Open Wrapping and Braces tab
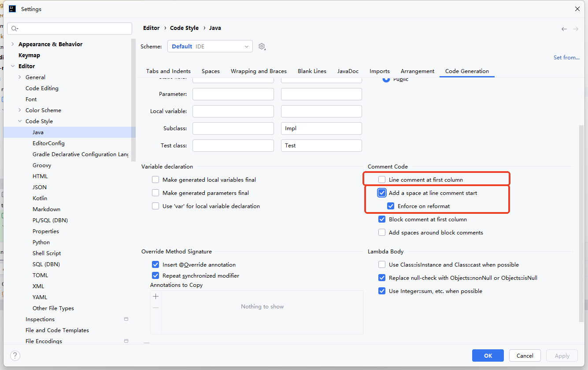 259,71
